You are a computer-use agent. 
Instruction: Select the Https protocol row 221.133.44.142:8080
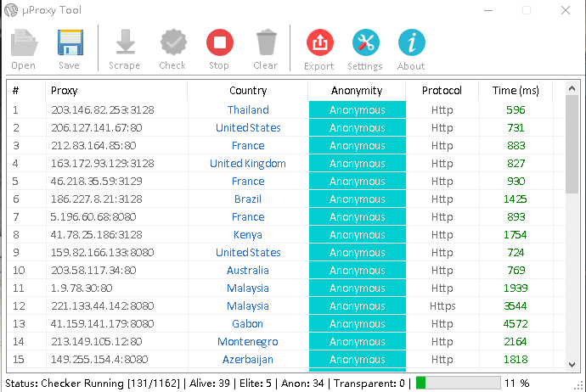tap(286, 306)
